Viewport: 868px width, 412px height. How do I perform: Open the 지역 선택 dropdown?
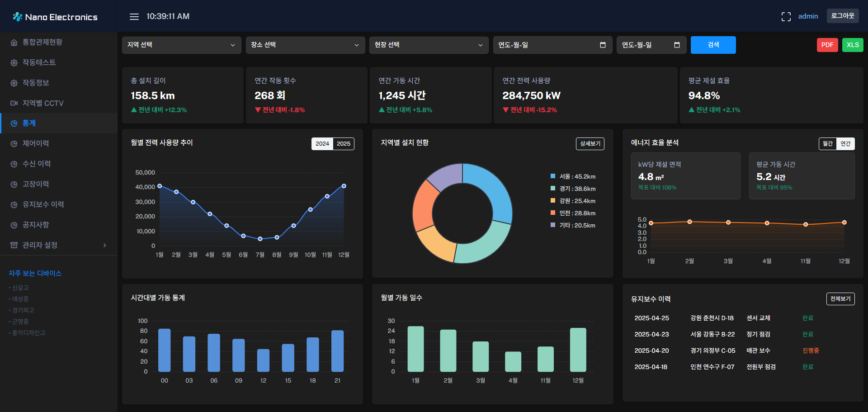[x=181, y=45]
